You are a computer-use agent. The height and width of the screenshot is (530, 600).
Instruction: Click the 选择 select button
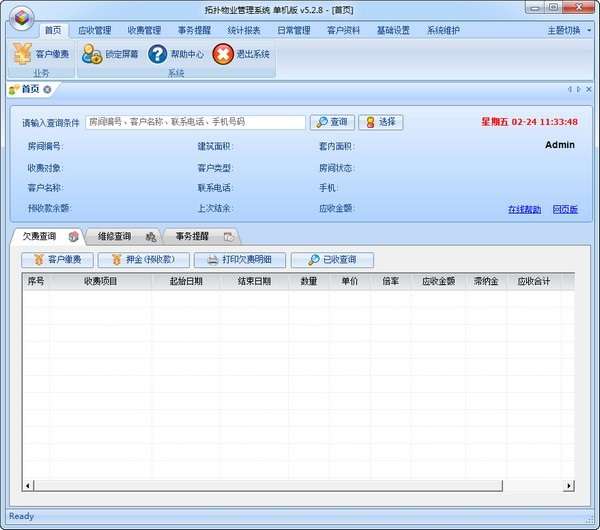click(381, 122)
